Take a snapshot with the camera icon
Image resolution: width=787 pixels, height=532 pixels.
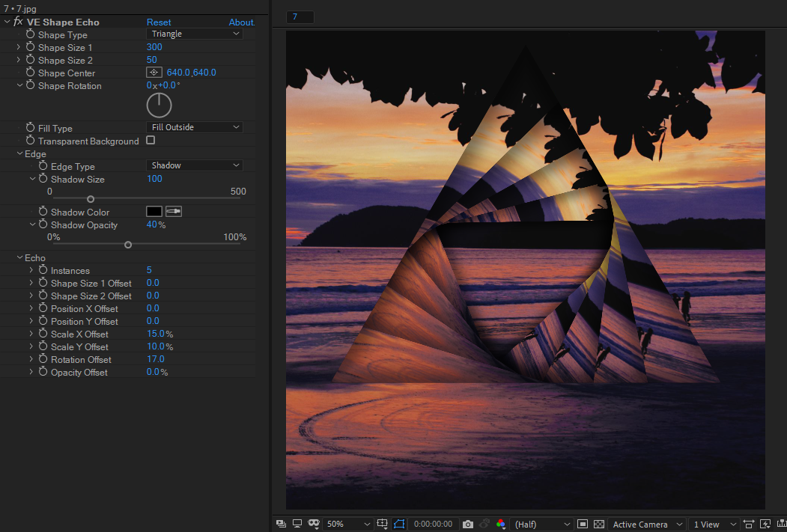click(x=468, y=525)
